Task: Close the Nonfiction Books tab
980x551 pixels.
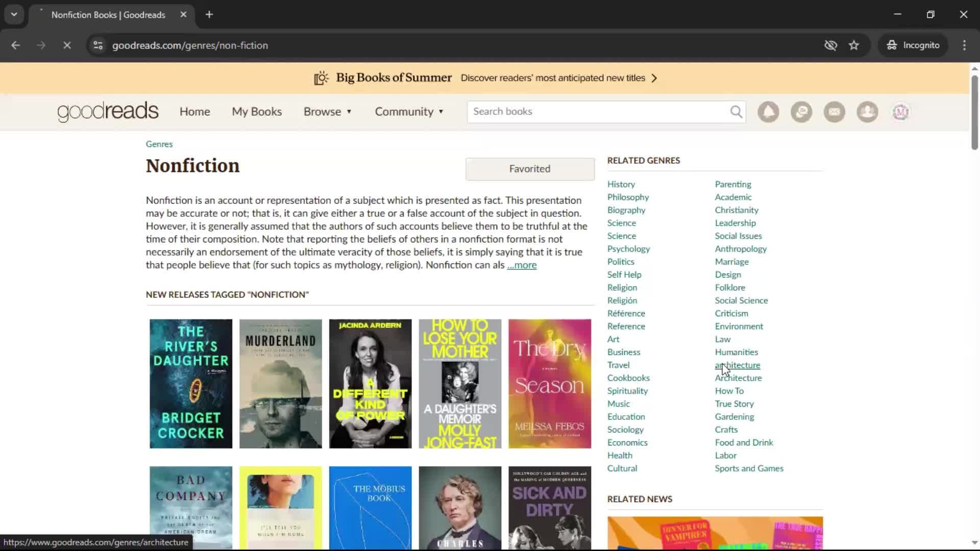Action: click(183, 15)
